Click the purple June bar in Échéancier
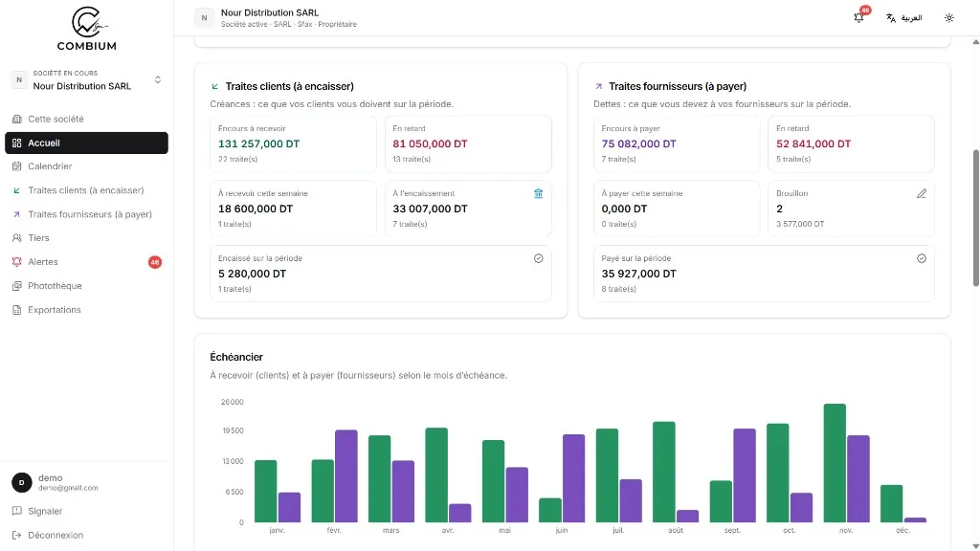 573,478
